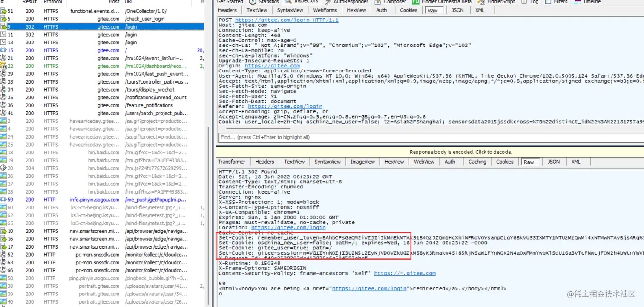
Task: Open the response Transformer tab
Action: pyautogui.click(x=232, y=162)
